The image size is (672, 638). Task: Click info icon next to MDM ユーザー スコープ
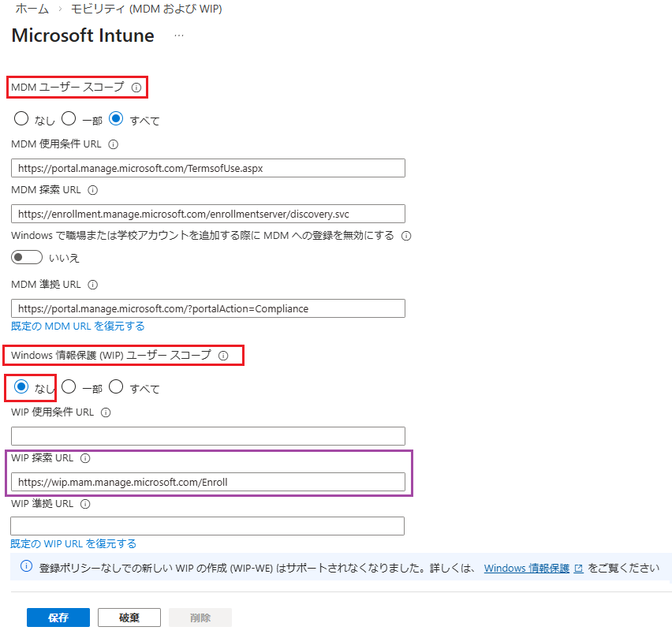coord(136,88)
